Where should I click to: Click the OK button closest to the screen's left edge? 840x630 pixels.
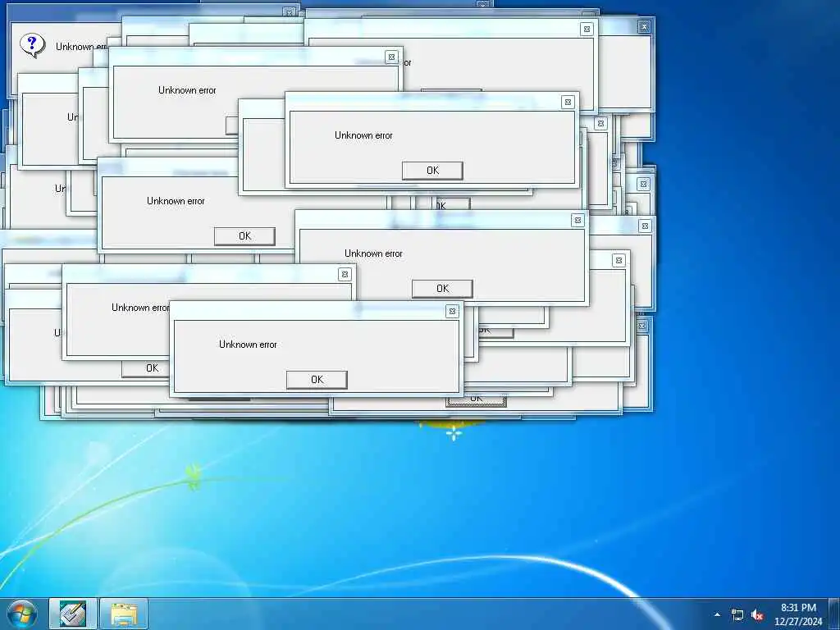point(145,368)
